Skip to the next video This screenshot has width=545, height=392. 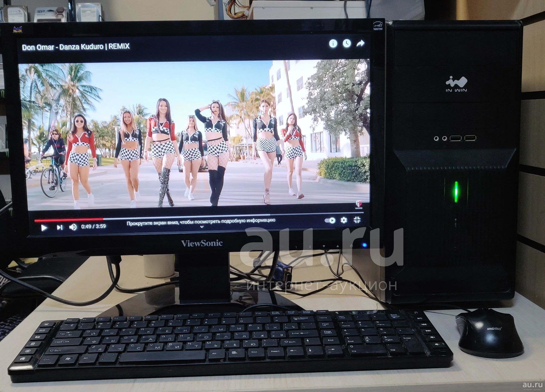pyautogui.click(x=60, y=227)
